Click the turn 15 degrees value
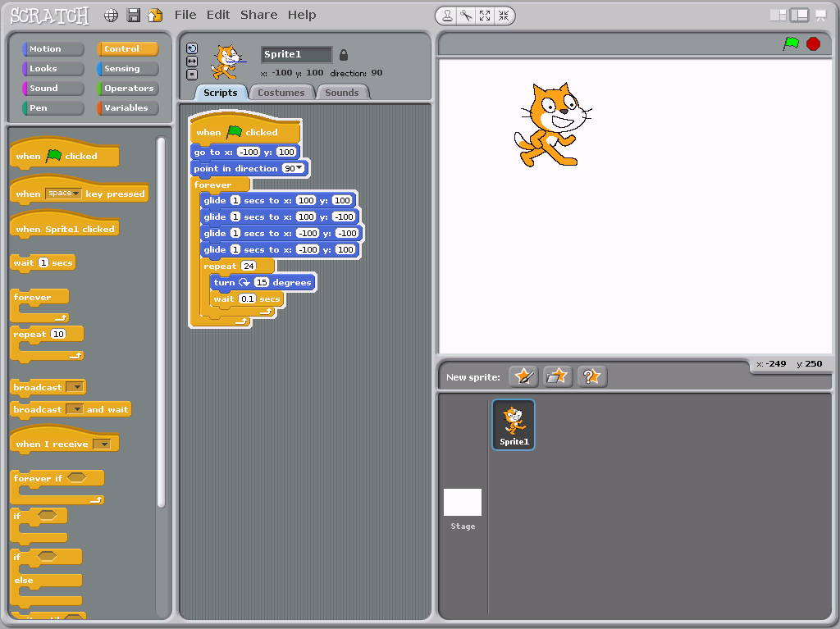 pos(262,282)
